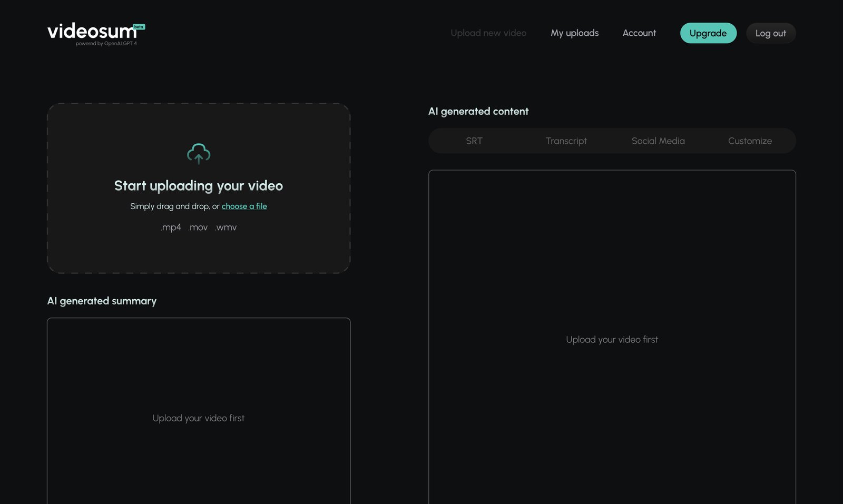Click the beta badge on the logo
843x504 pixels.
click(x=139, y=27)
